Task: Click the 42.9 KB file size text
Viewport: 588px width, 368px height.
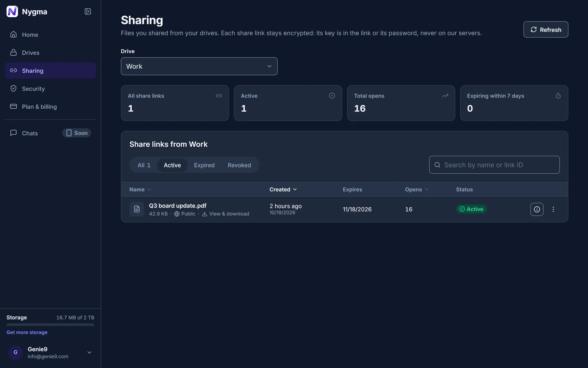Action: tap(158, 214)
